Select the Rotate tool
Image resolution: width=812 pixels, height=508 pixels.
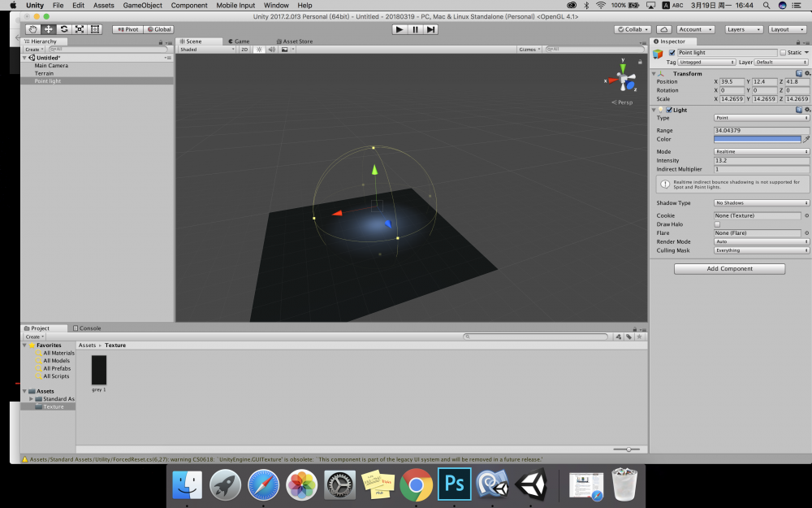click(64, 29)
